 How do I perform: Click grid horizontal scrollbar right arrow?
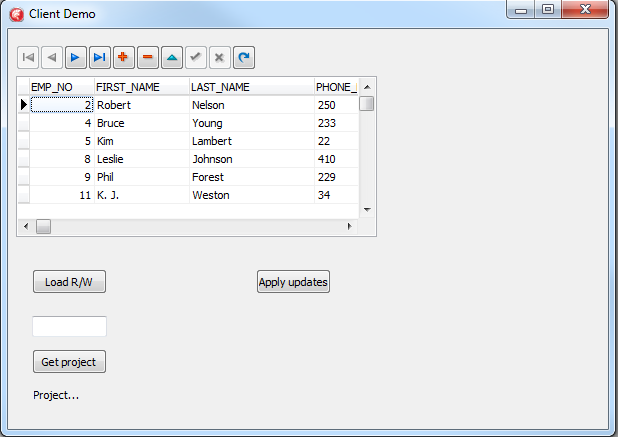[349, 226]
